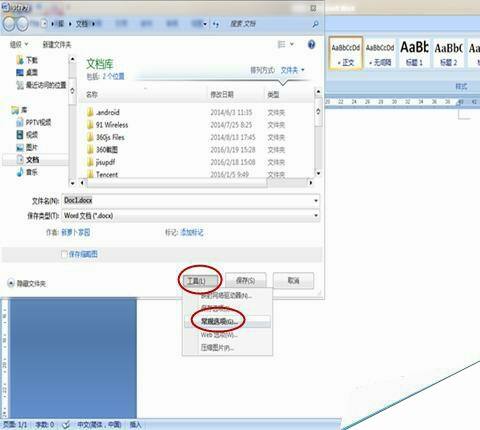This screenshot has width=480, height=430.
Task: Expand the 文件名 dropdown arrow
Action: (316, 200)
